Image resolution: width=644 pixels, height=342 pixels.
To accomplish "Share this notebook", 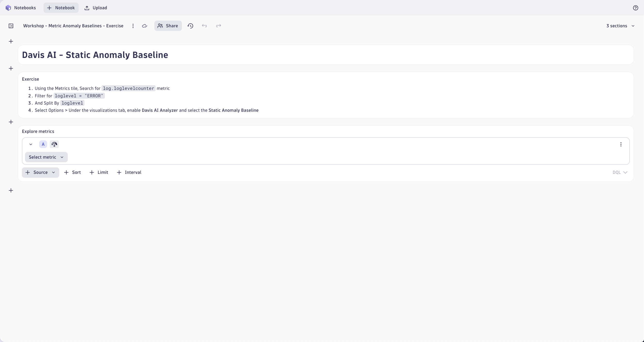I will pos(168,26).
